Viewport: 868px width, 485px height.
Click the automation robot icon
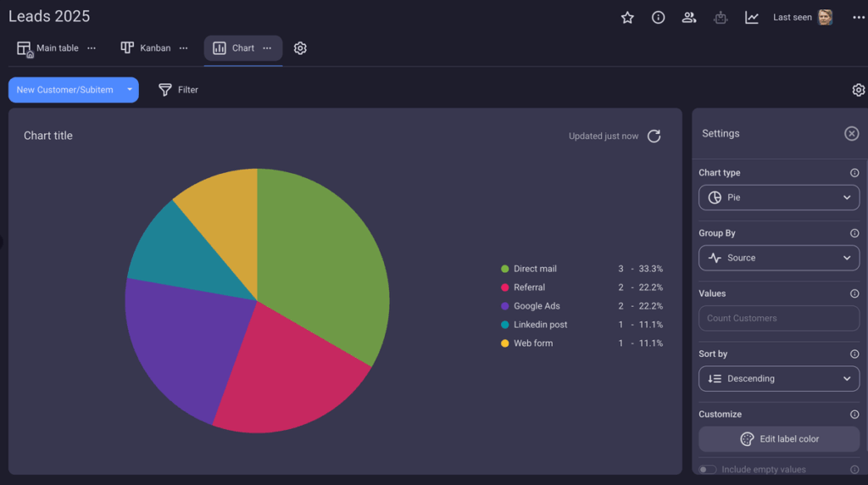pyautogui.click(x=721, y=18)
